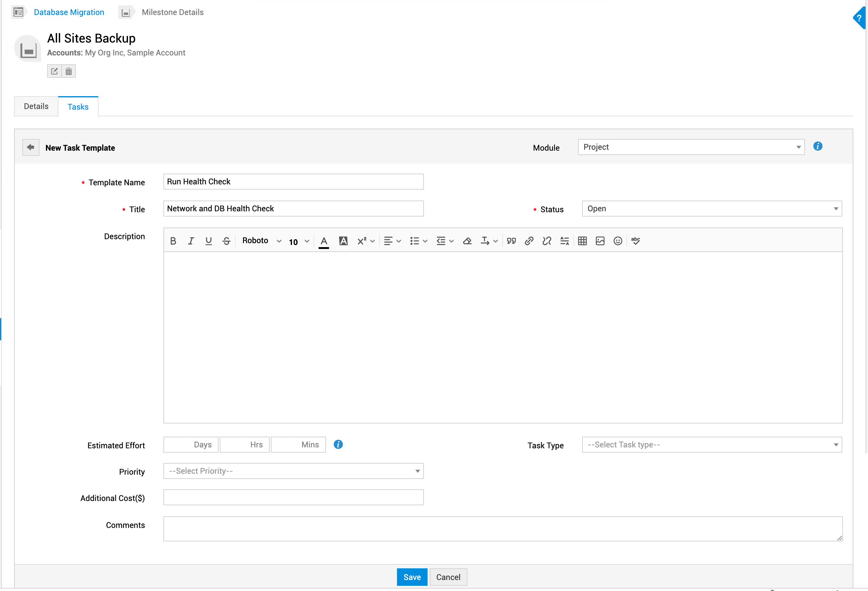
Task: Open the Module dropdown showing Project
Action: click(x=691, y=147)
